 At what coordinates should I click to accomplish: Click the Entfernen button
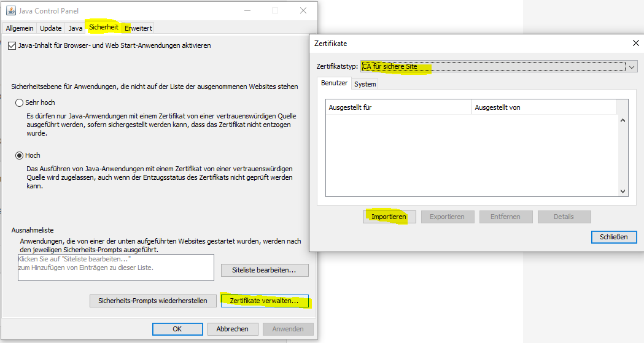click(x=506, y=217)
